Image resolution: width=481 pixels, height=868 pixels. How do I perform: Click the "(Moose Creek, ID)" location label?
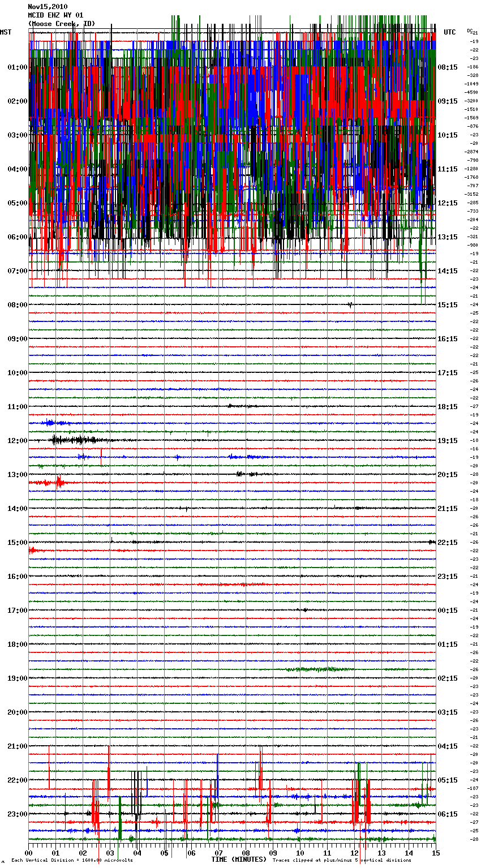click(62, 24)
